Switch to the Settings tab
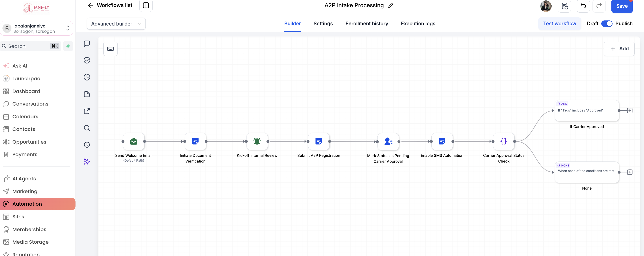644x256 pixels. (x=323, y=24)
